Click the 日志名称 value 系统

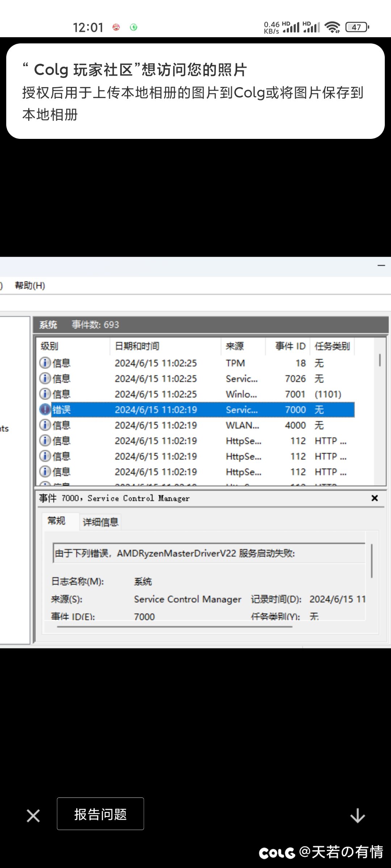point(143,582)
